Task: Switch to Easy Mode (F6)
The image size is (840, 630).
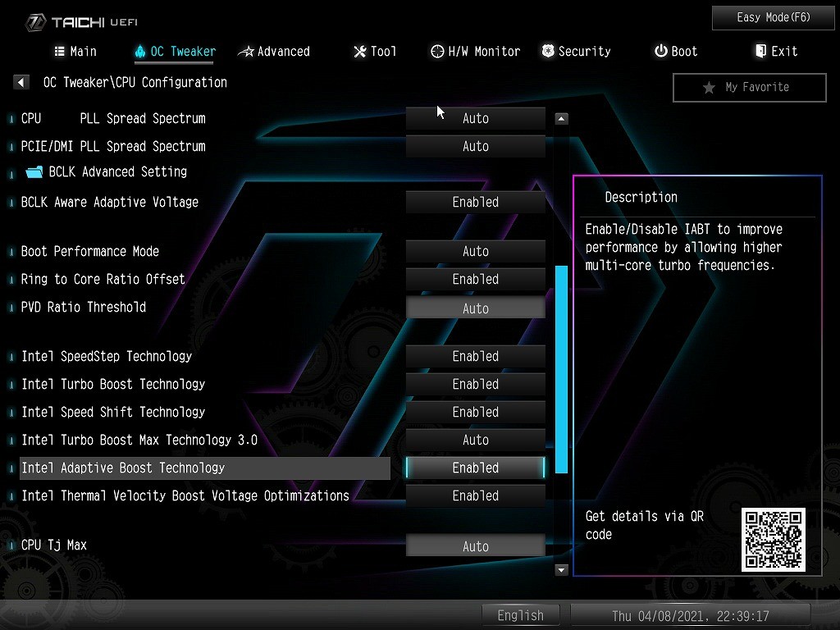Action: coord(774,17)
